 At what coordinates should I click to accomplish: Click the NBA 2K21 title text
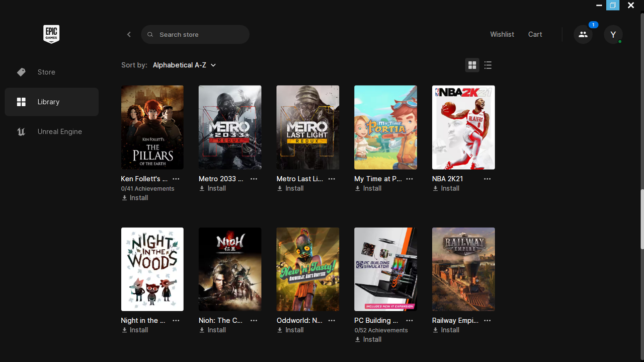point(447,179)
